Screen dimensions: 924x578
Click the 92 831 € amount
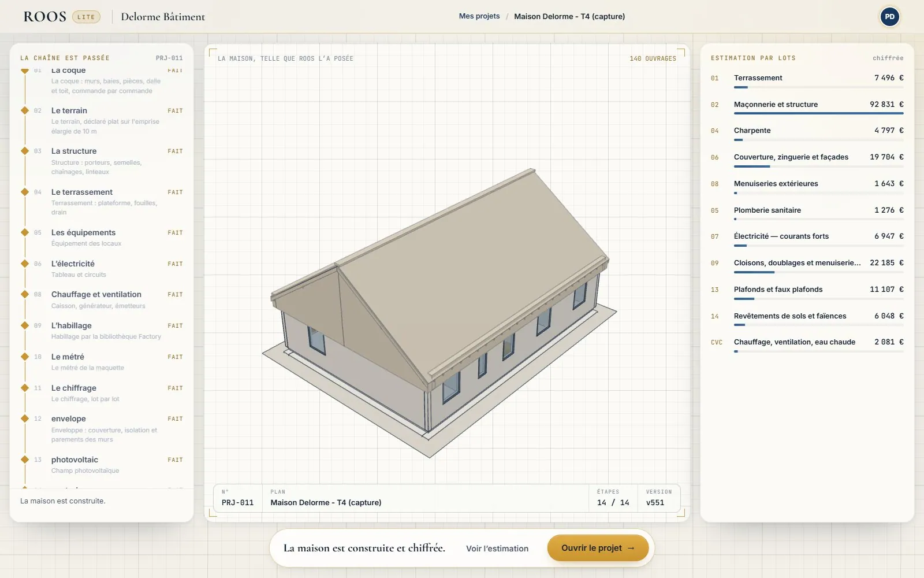pos(886,104)
